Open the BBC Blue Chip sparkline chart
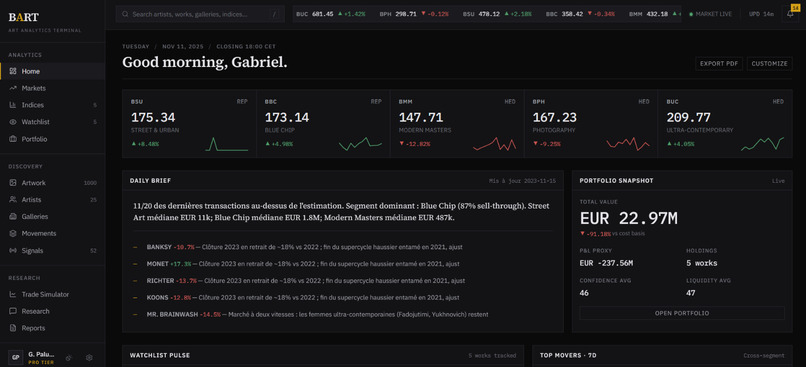The height and width of the screenshot is (367, 806). [x=360, y=143]
